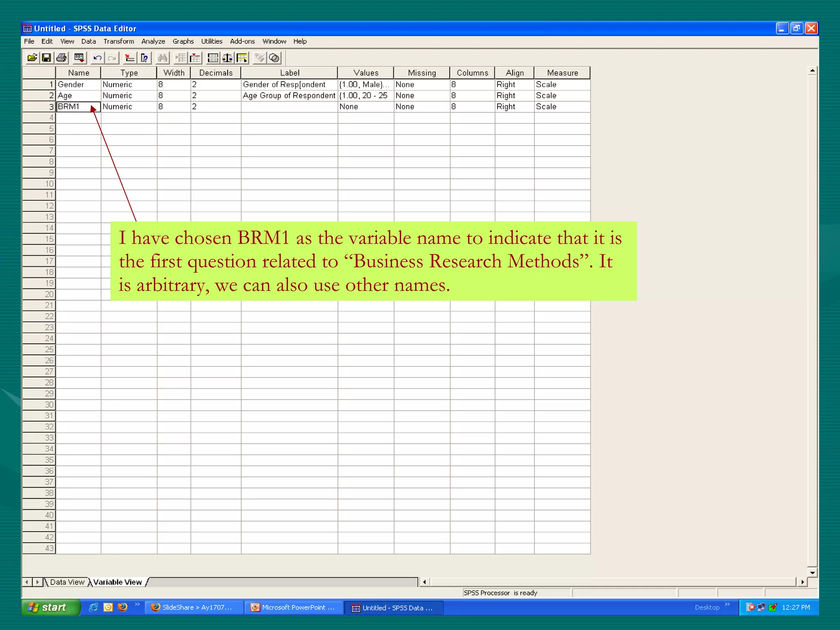Click the Insert Variable toolbar icon
Viewport: 840px width, 630px height.
(x=195, y=58)
